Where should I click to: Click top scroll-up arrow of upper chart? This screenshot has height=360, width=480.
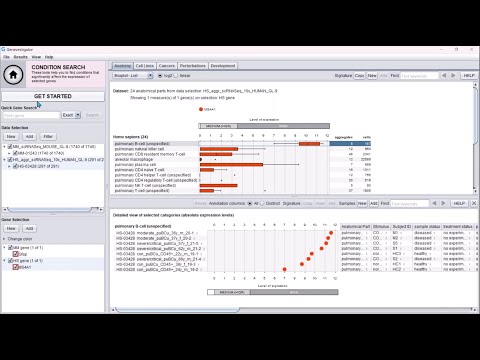(475, 85)
